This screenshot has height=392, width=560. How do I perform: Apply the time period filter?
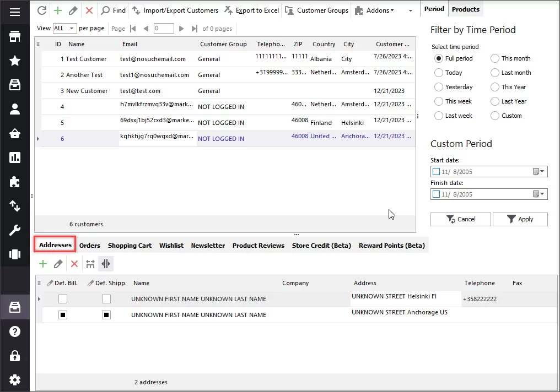[x=520, y=219]
